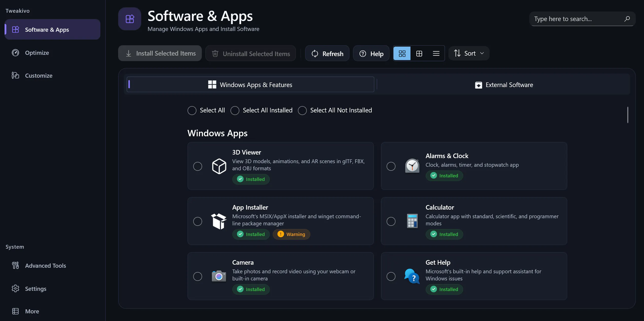Click the Settings gear icon
This screenshot has height=321, width=644.
(x=15, y=289)
